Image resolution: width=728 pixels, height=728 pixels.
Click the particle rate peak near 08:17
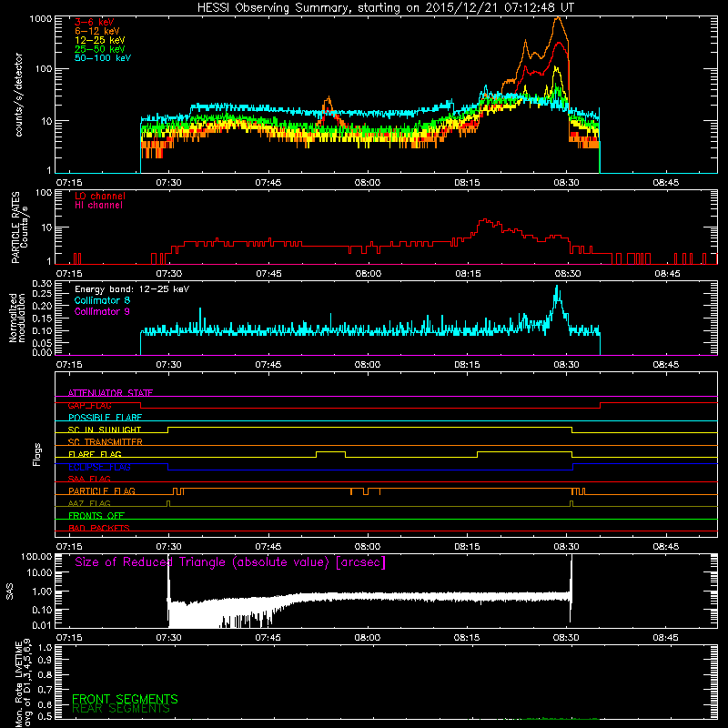point(486,220)
